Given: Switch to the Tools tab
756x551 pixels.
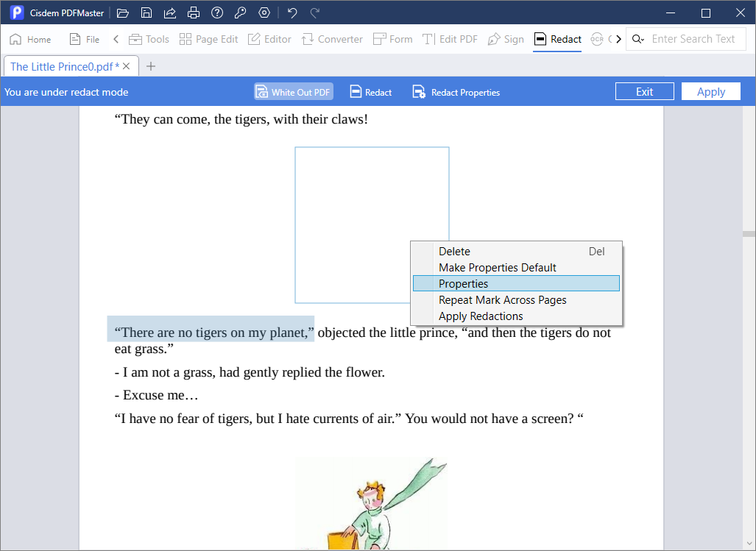Looking at the screenshot, I should [149, 39].
